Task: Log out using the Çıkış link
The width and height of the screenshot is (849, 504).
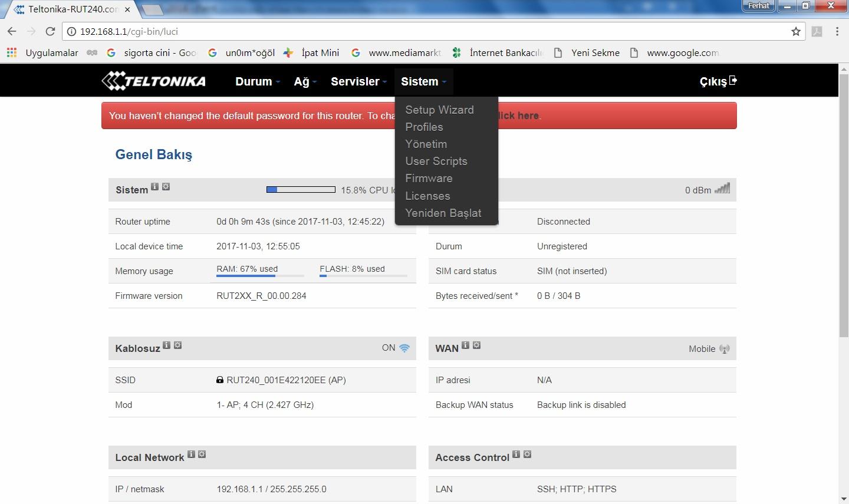Action: point(718,81)
